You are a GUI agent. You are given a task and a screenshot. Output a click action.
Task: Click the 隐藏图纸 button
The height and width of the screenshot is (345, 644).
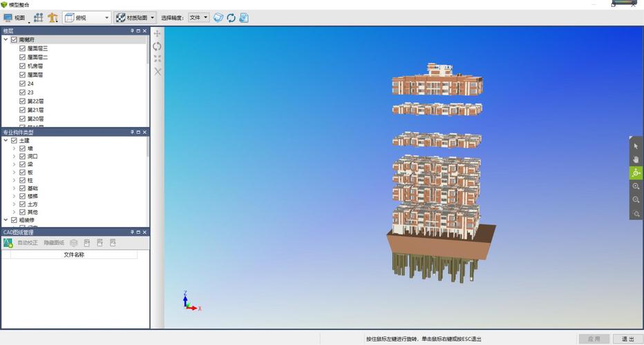tap(54, 243)
